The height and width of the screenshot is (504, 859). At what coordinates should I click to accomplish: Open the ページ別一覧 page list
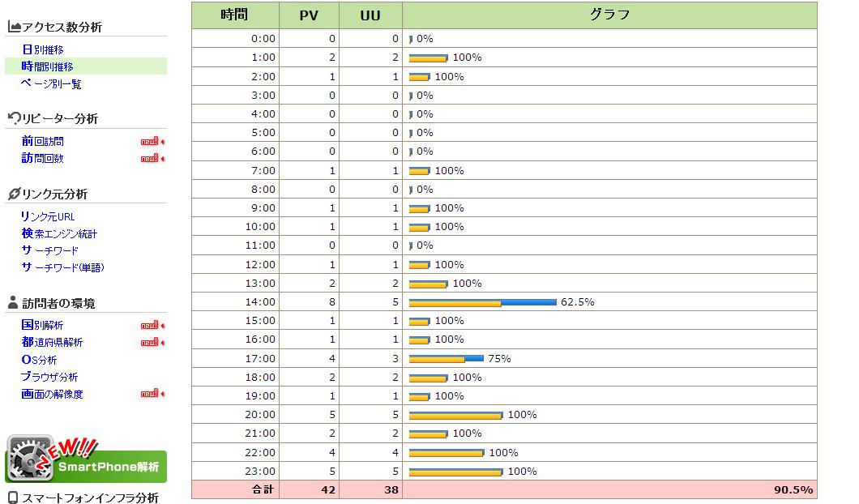click(51, 83)
